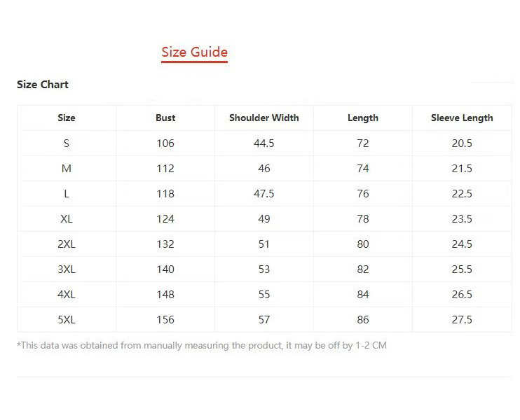
Task: Click the shoulder width 47.5 cell
Action: pyautogui.click(x=264, y=194)
